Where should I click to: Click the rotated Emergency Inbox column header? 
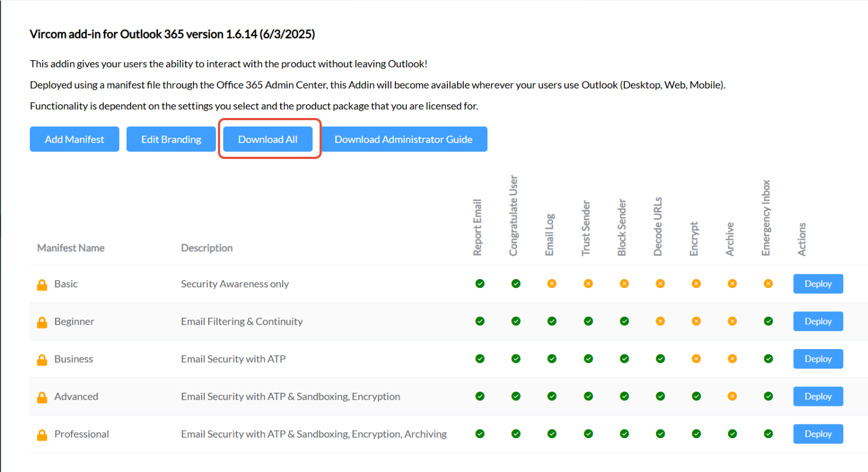pos(766,218)
